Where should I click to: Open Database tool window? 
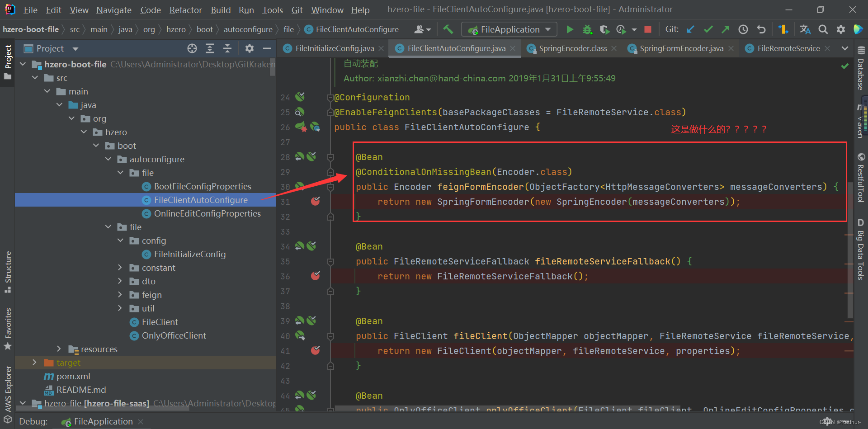pyautogui.click(x=861, y=69)
